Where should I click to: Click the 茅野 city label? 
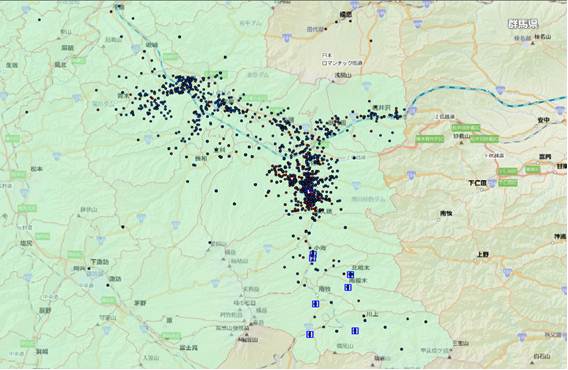tap(140, 303)
